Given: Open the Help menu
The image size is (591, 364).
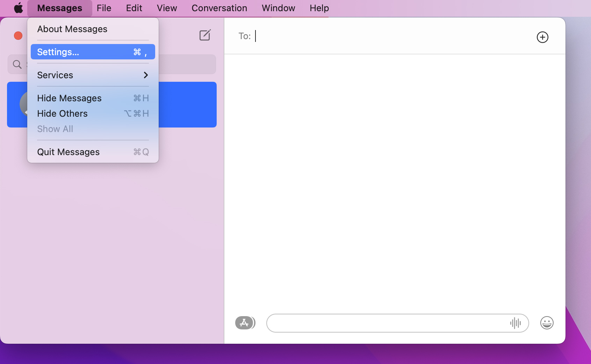Looking at the screenshot, I should tap(319, 8).
